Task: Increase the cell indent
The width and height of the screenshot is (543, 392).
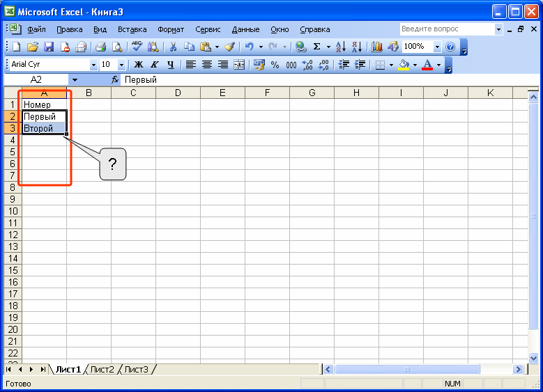Action: tap(360, 65)
